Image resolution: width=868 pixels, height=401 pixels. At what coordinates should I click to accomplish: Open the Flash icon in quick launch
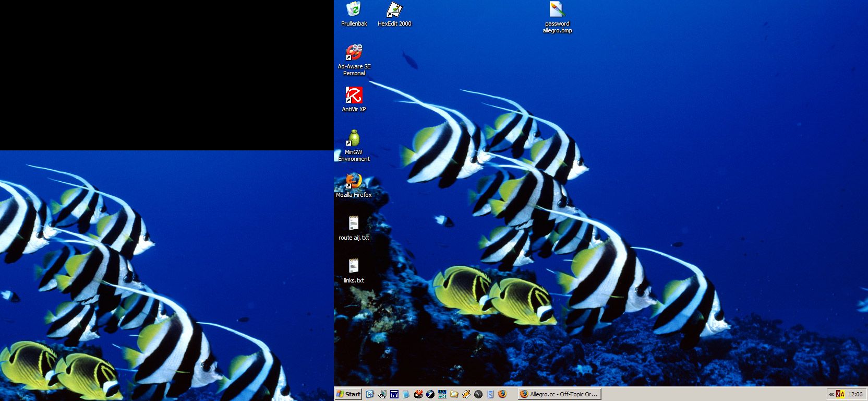pos(430,394)
